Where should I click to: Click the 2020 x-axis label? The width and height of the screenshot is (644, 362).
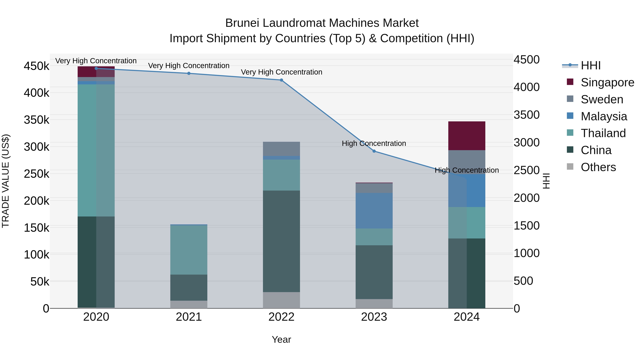tap(96, 317)
